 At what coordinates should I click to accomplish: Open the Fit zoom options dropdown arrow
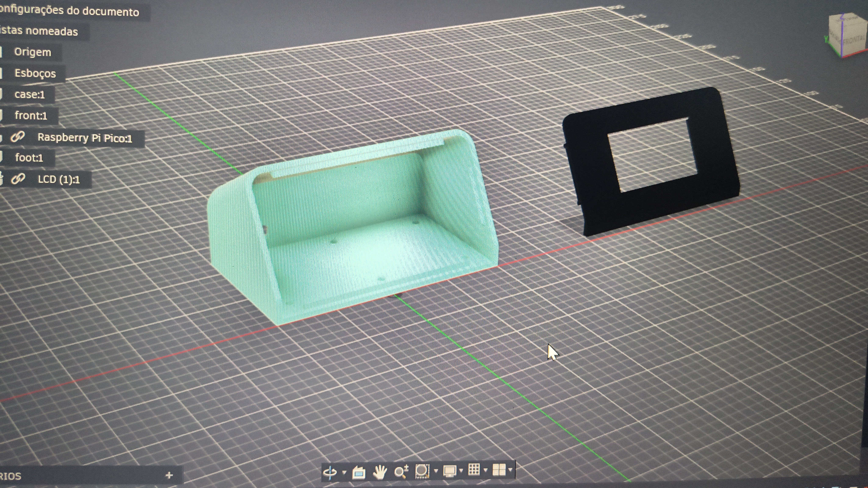pos(436,471)
